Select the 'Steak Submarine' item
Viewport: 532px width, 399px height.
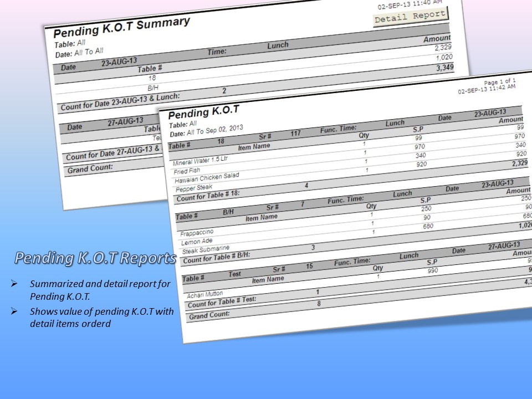(x=206, y=250)
